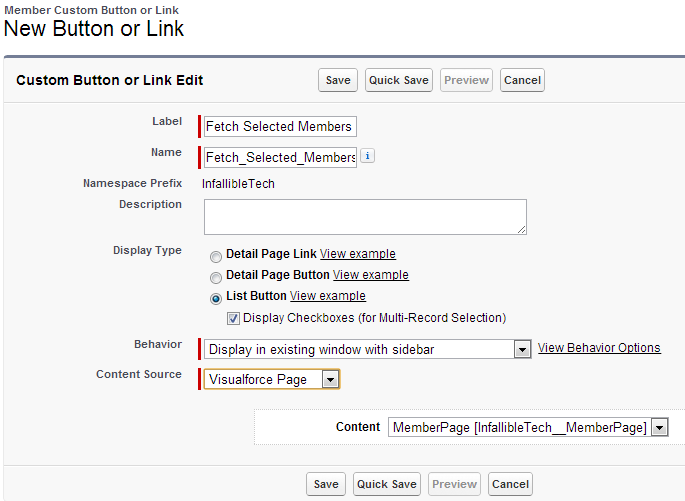Open the Content MemberPage dropdown
Viewport: 685px width, 501px height.
658,427
